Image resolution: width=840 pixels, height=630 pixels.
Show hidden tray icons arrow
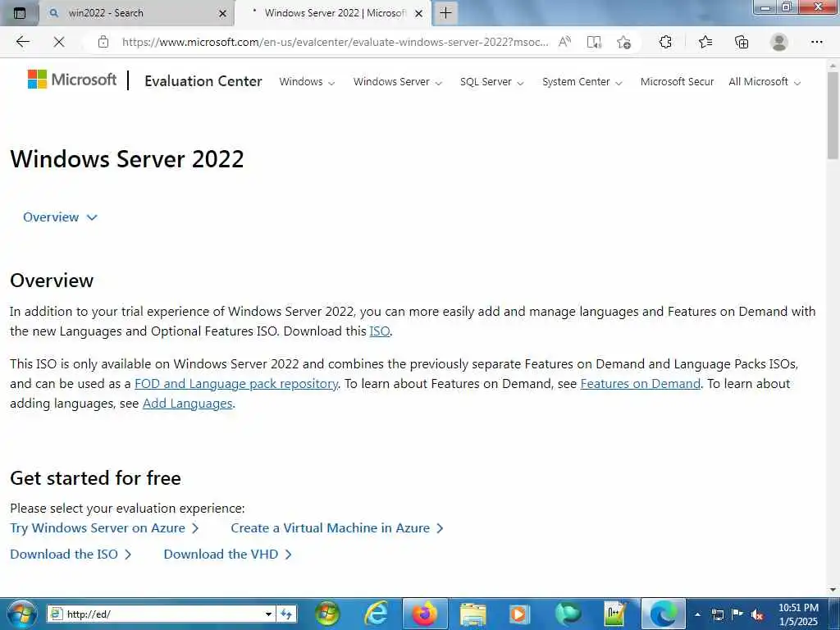pos(697,614)
